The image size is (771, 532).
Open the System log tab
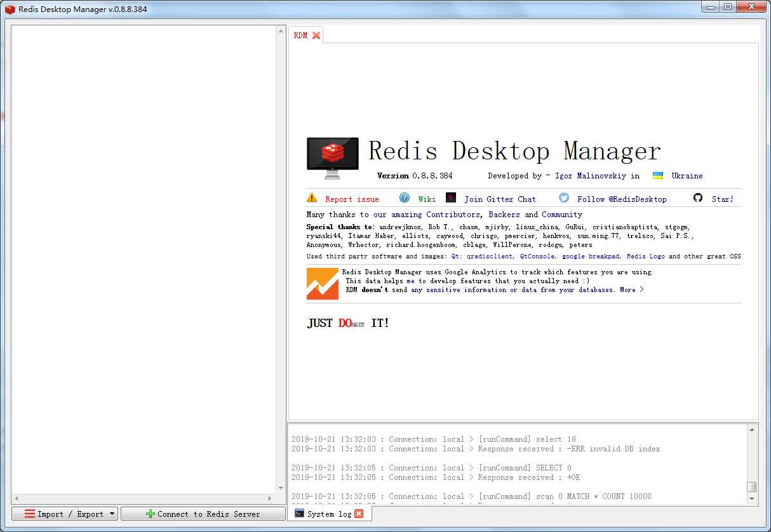point(329,514)
